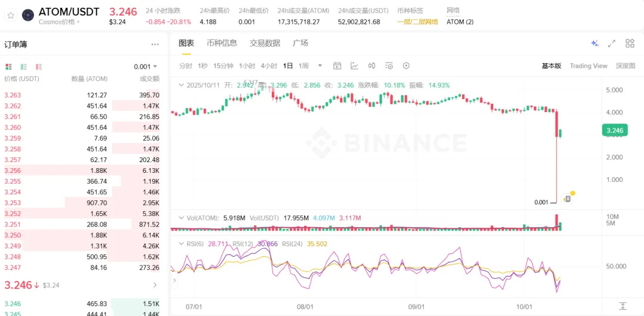Expand the left side arrow on RSI panel
This screenshot has width=644, height=316.
click(x=174, y=281)
